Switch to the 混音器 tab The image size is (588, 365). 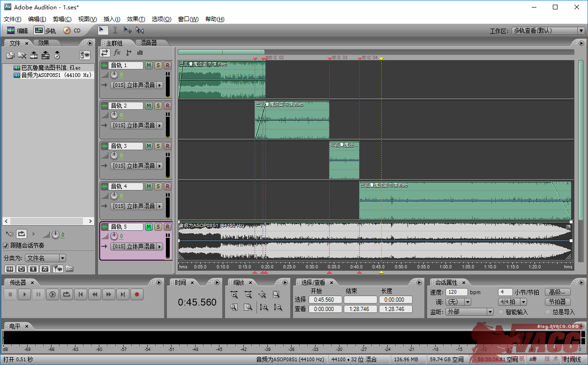149,43
